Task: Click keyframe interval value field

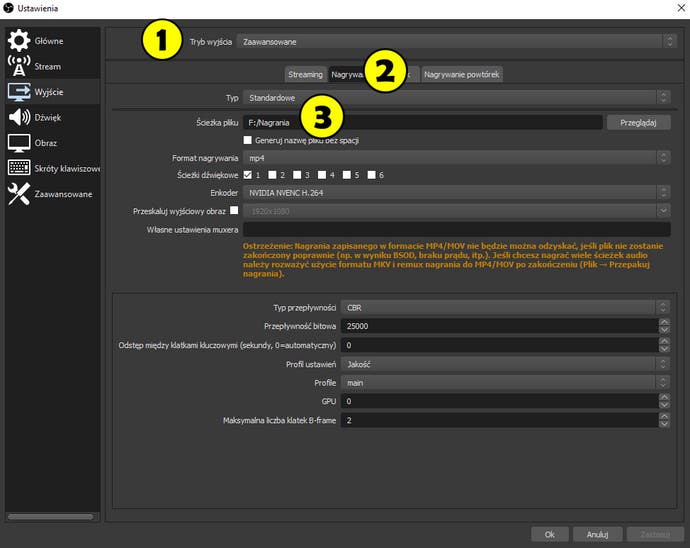Action: pos(500,345)
